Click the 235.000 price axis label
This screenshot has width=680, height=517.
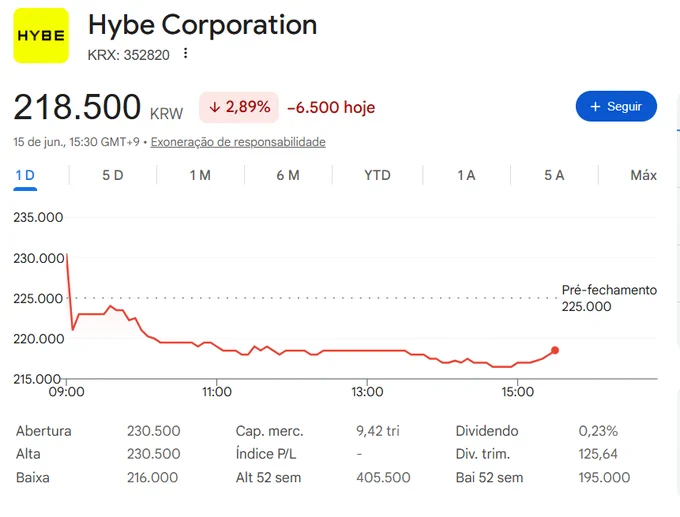[38, 217]
